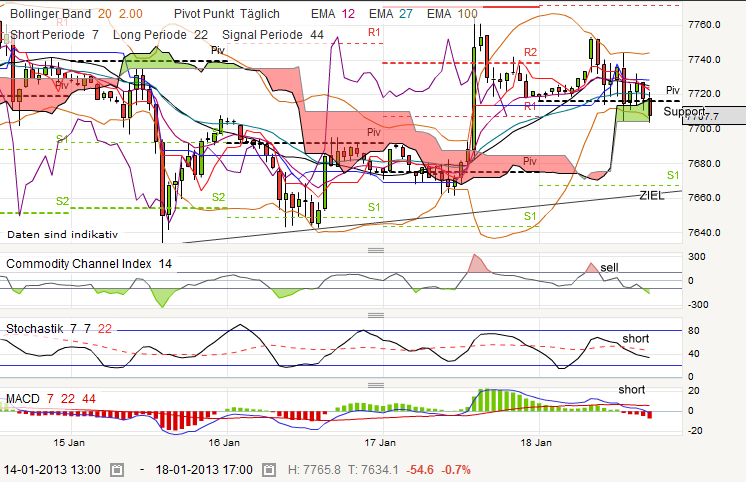Click the Signal Periode 44 setting

pos(273,35)
